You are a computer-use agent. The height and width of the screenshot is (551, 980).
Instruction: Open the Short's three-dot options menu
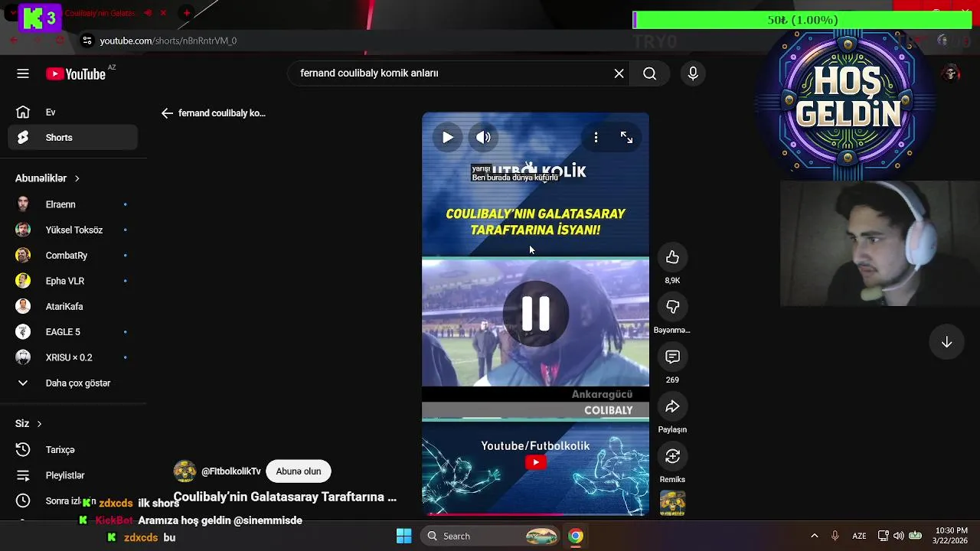click(596, 138)
